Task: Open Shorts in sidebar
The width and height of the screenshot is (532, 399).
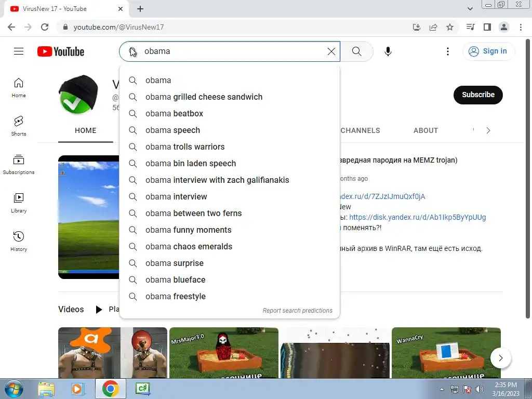Action: point(19,126)
